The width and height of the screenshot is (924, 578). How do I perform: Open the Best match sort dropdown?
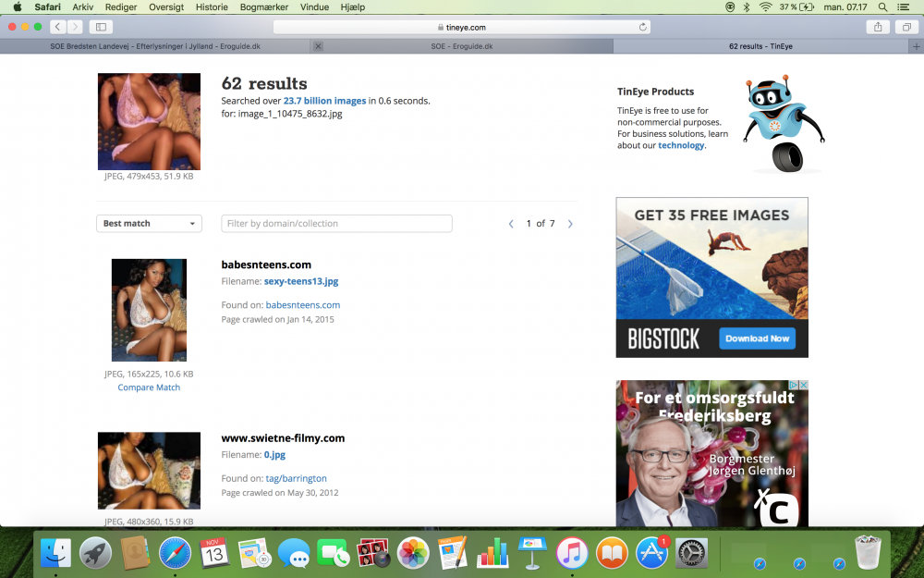pos(149,224)
